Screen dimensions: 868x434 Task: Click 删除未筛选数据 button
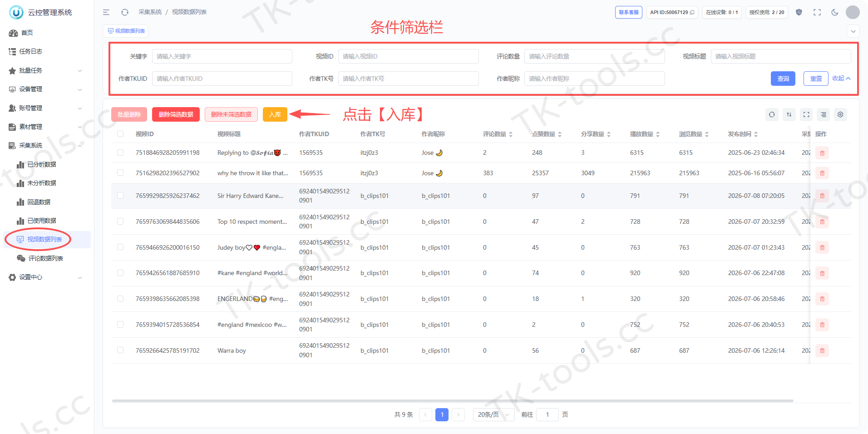pos(231,114)
